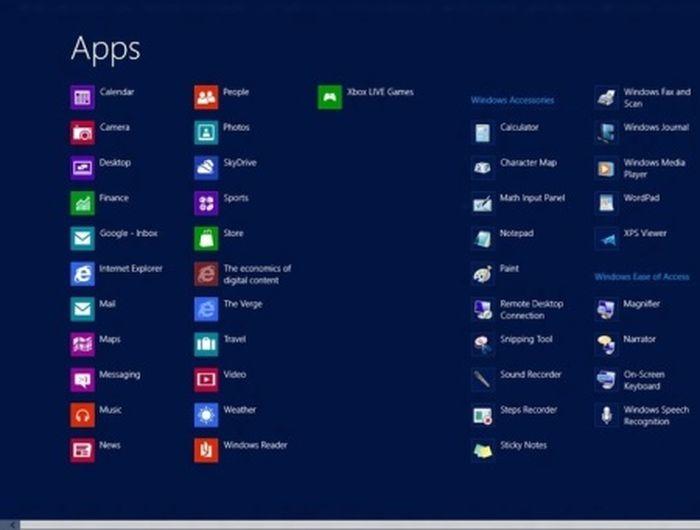Viewport: 700px width, 530px height.
Task: Open the Calculator icon
Action: point(483,133)
